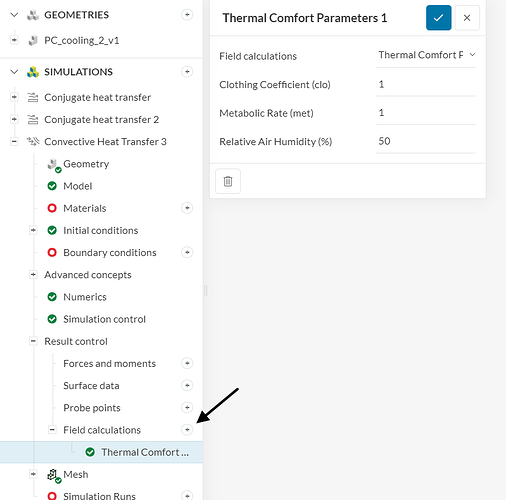The width and height of the screenshot is (506, 500).
Task: Edit Relative Air Humidity field
Action: pyautogui.click(x=425, y=141)
